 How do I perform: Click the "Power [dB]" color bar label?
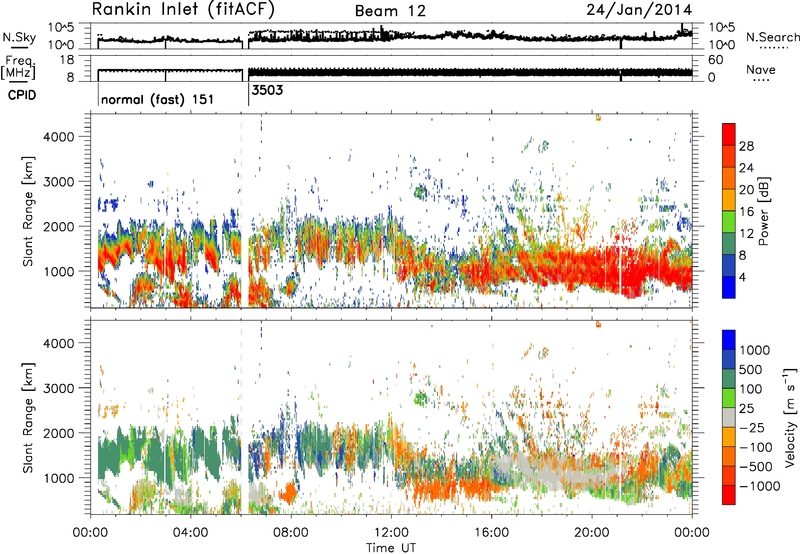(763, 211)
